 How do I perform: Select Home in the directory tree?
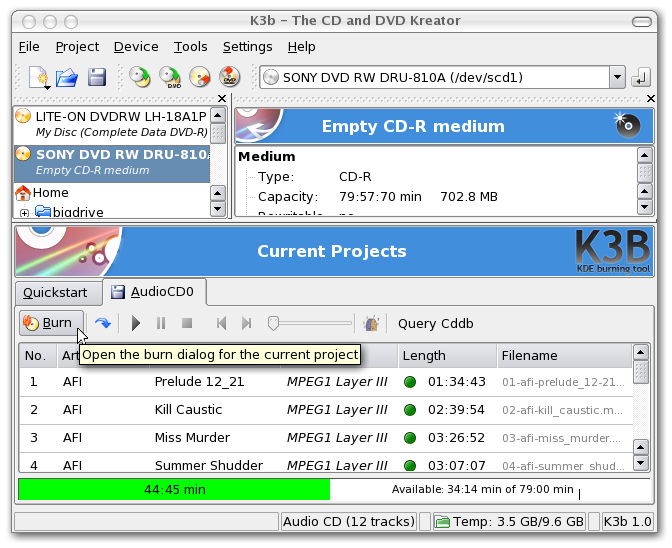(x=51, y=193)
